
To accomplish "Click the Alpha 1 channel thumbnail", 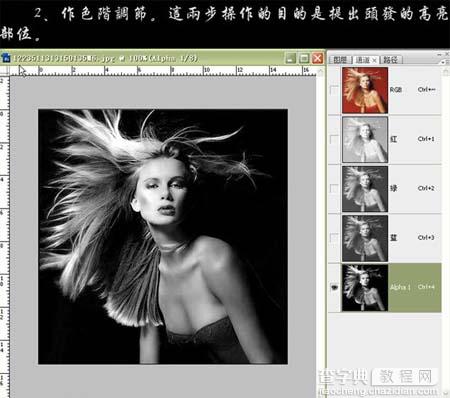I will click(365, 288).
